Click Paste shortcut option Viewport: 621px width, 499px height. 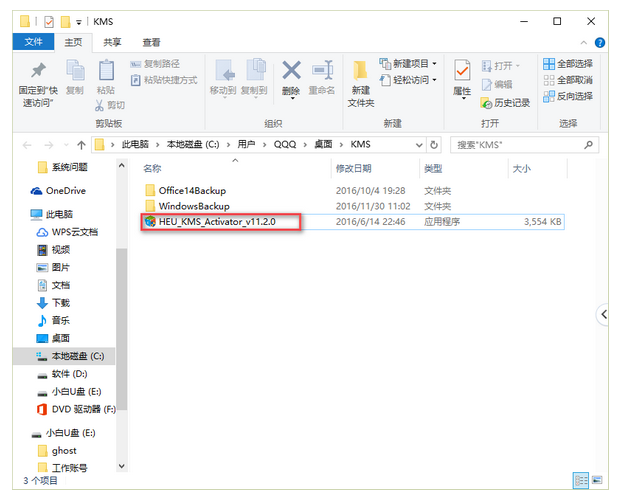164,80
